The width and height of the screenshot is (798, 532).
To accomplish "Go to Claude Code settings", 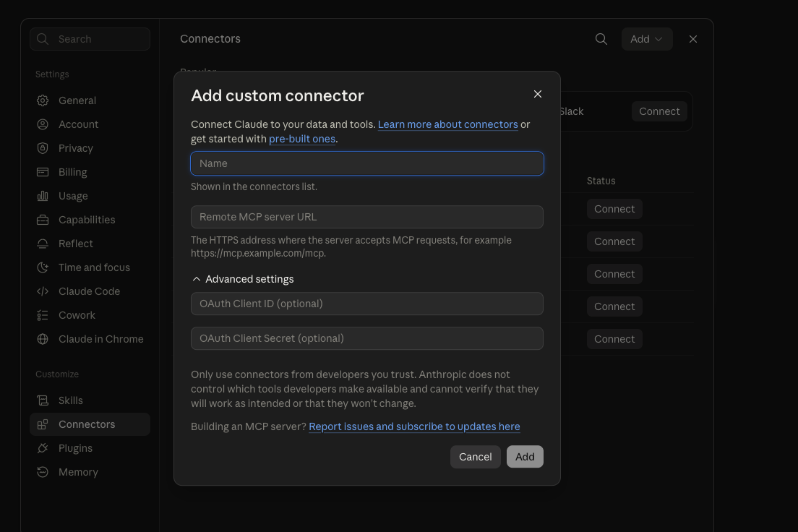I will pos(90,291).
